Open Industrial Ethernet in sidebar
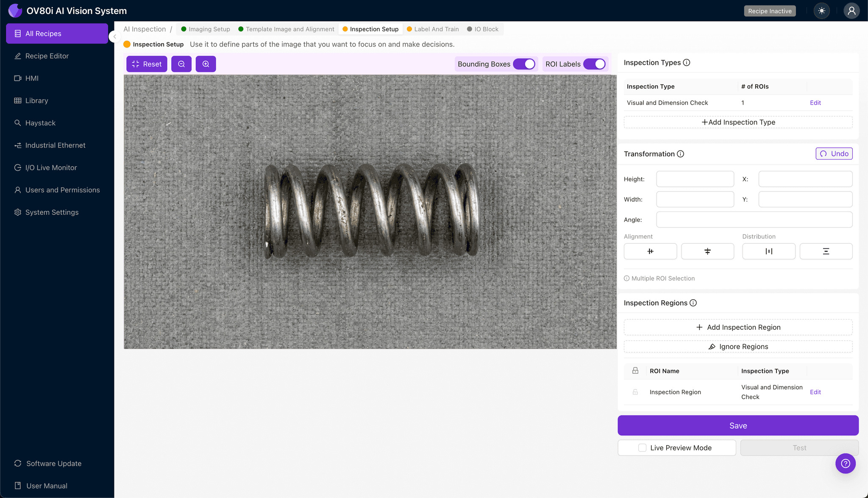The width and height of the screenshot is (868, 498). 57,145
